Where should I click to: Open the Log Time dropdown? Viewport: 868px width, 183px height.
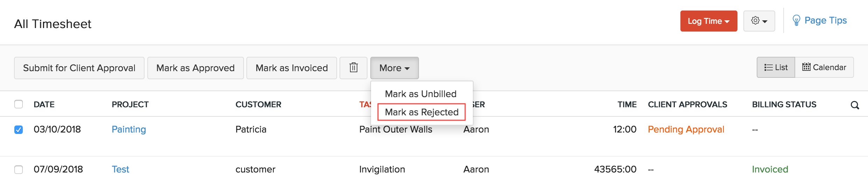click(708, 21)
